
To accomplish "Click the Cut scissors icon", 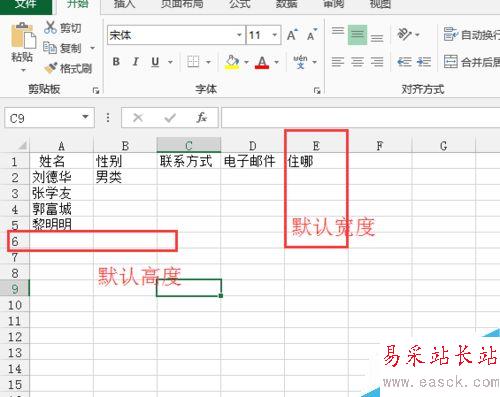I will [50, 28].
